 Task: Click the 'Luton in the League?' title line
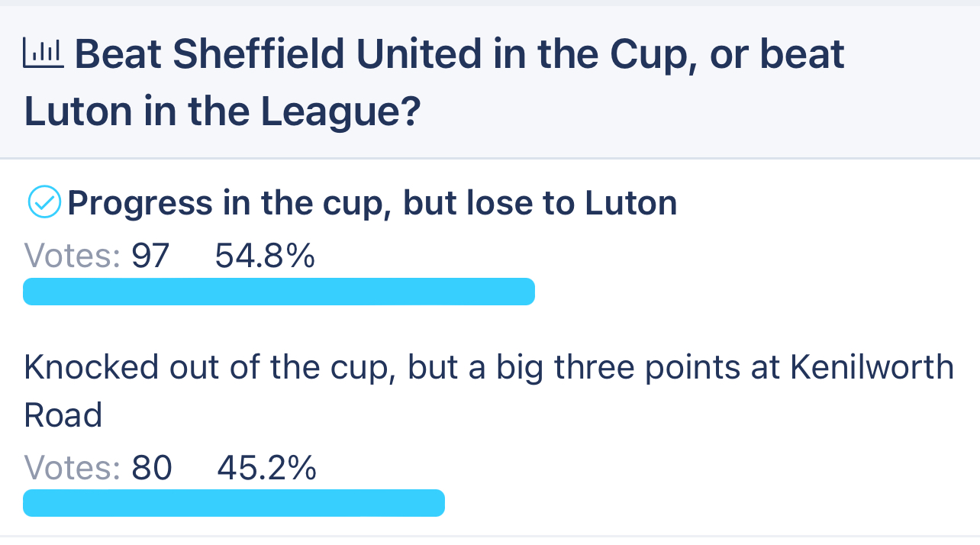coord(222,112)
